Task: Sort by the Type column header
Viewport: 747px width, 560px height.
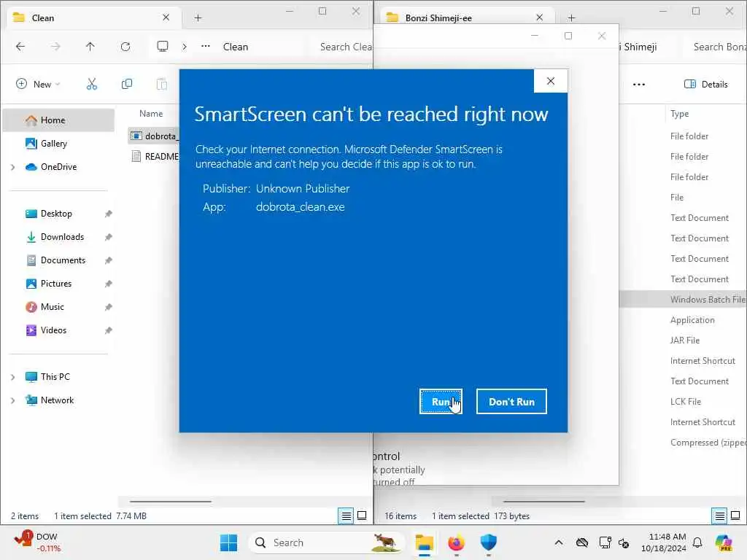Action: pyautogui.click(x=679, y=113)
